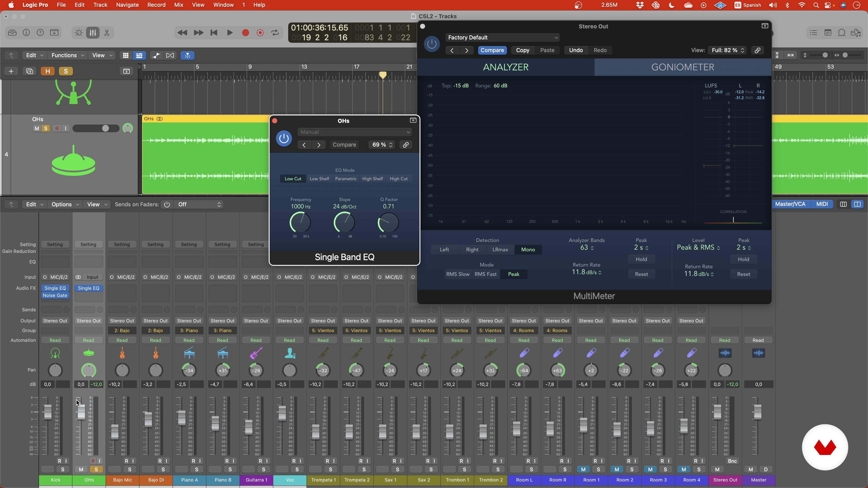Open 69% view size dropdown in EQ
The width and height of the screenshot is (868, 488).
[381, 145]
